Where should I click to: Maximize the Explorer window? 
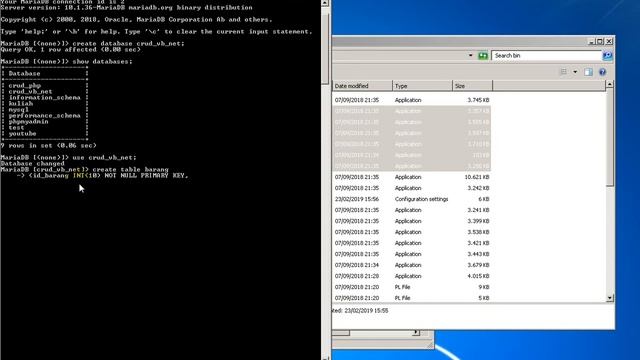(600, 41)
